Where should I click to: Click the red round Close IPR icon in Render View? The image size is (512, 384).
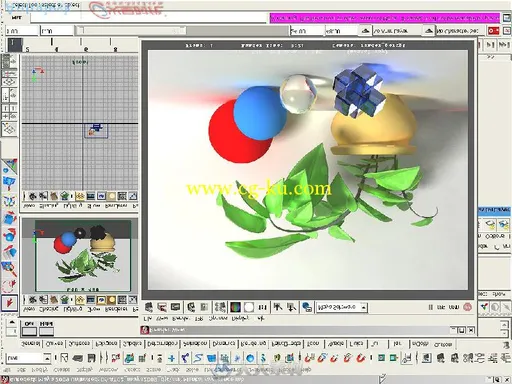coord(468,307)
